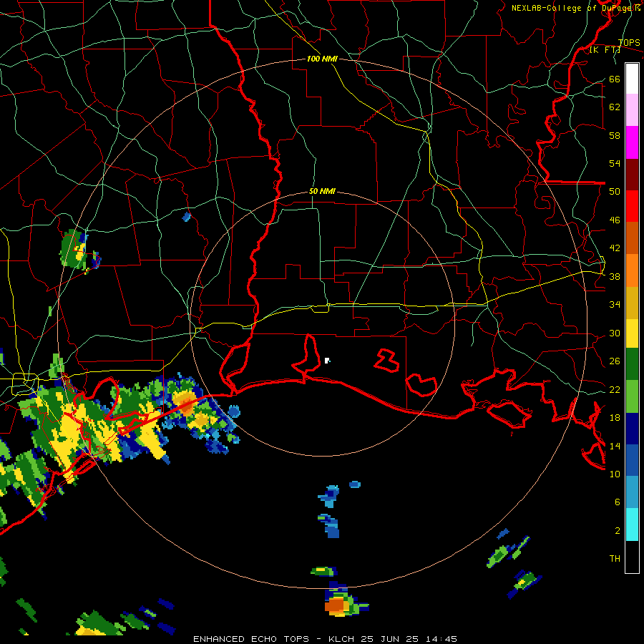Click the "100 NMI" range ring label
Viewport: 644px width, 644px height.
click(322, 59)
